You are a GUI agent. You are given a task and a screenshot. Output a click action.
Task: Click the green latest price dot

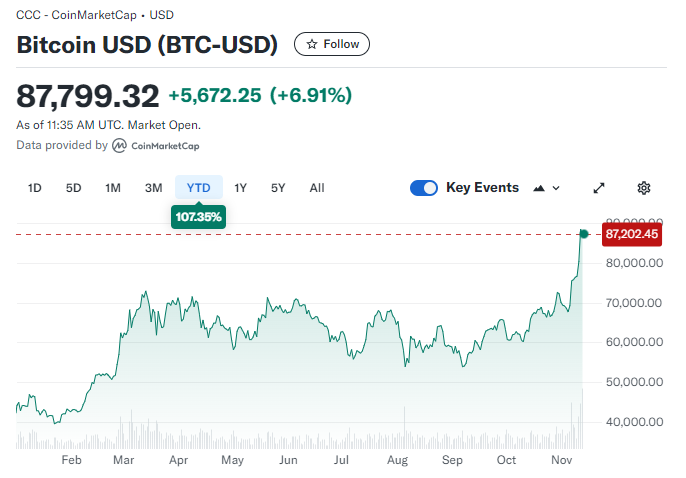click(584, 234)
